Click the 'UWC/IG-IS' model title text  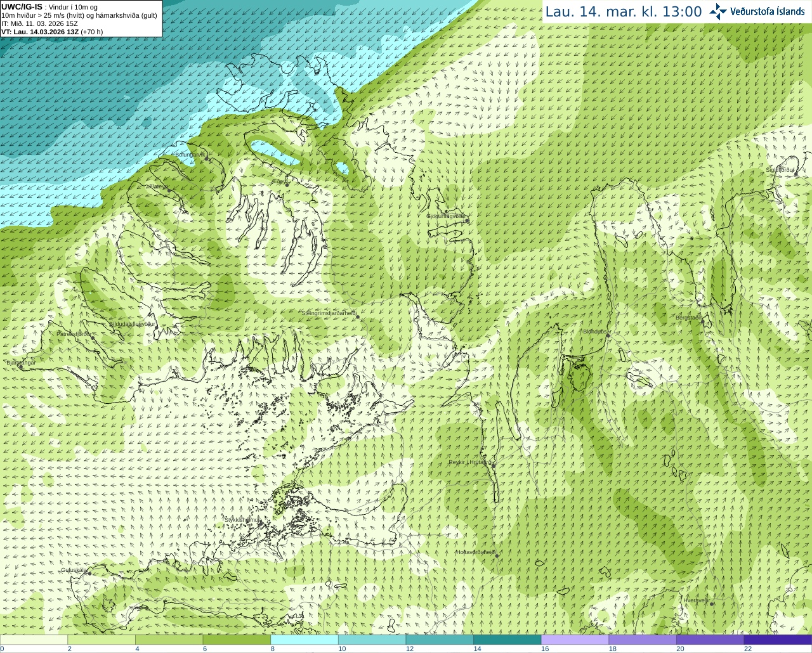tap(22, 6)
